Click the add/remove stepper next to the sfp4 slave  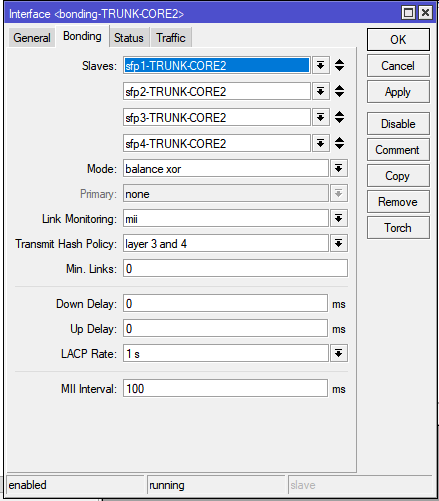339,143
